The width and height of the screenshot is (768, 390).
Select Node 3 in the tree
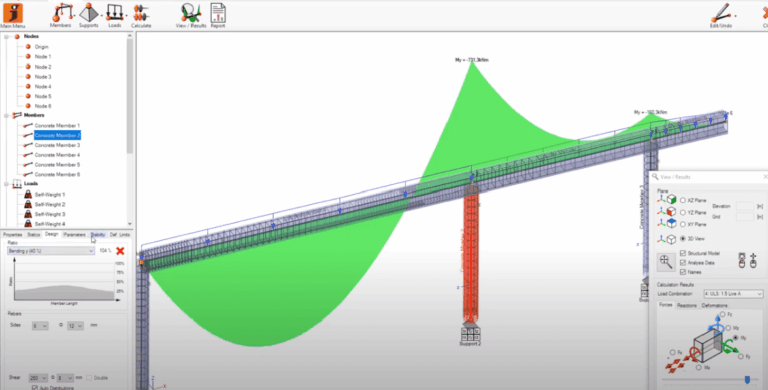43,77
